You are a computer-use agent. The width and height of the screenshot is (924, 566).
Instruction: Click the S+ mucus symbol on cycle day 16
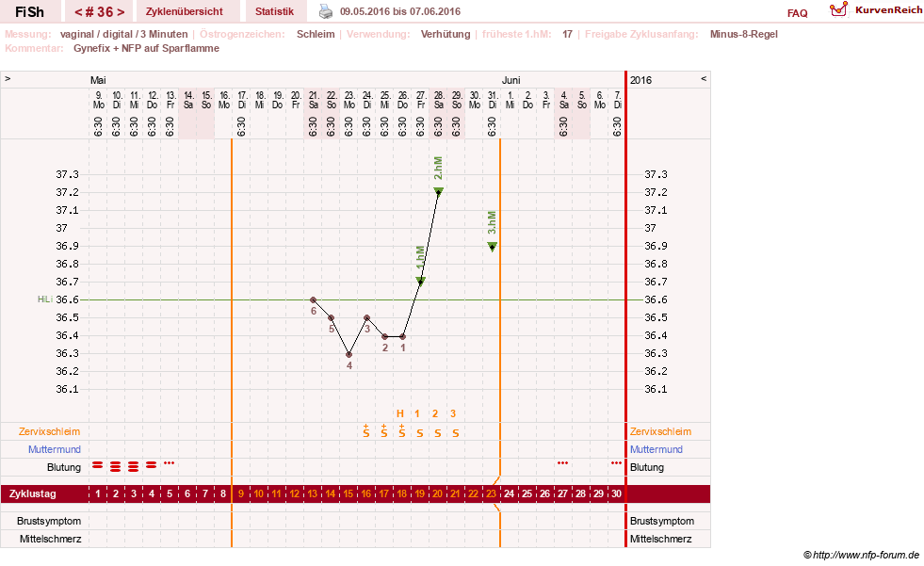coord(366,430)
